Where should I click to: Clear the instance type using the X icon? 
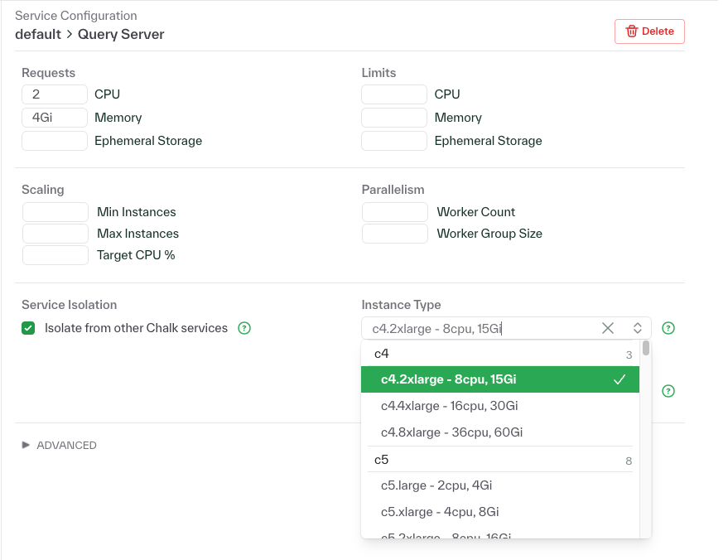pos(608,328)
